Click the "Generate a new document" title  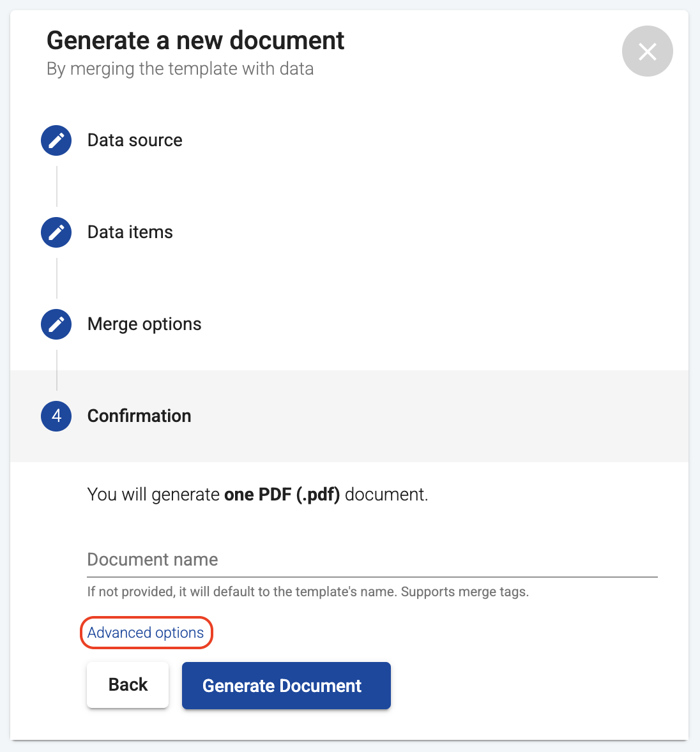tap(195, 41)
